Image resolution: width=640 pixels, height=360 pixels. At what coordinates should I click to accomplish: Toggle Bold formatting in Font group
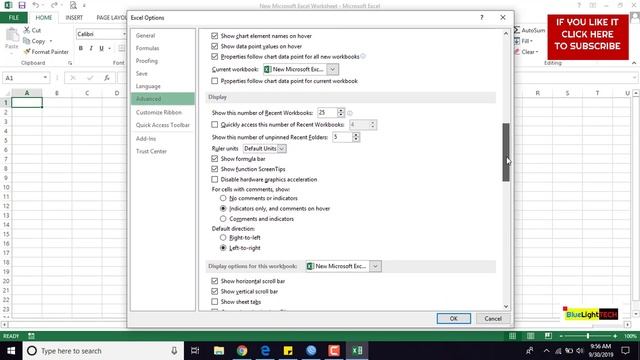click(x=81, y=48)
